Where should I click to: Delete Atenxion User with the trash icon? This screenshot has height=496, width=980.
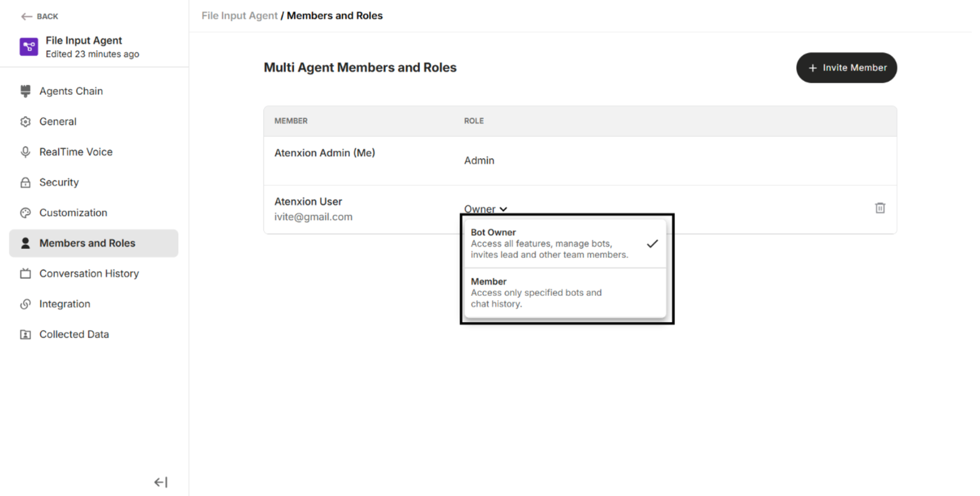point(880,208)
